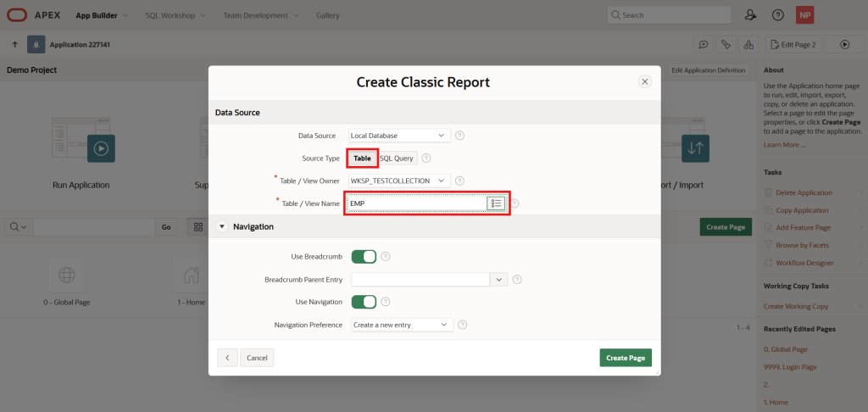Click the top Search box

click(670, 15)
